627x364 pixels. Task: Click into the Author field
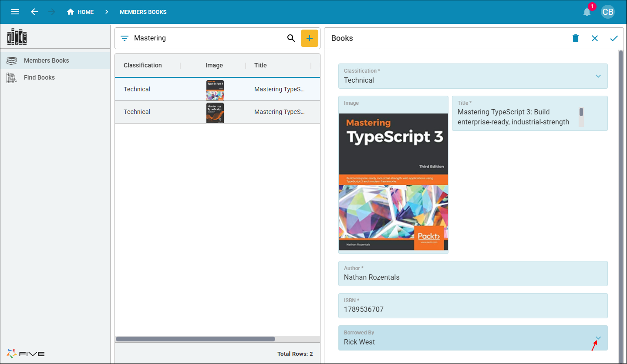[x=473, y=274]
